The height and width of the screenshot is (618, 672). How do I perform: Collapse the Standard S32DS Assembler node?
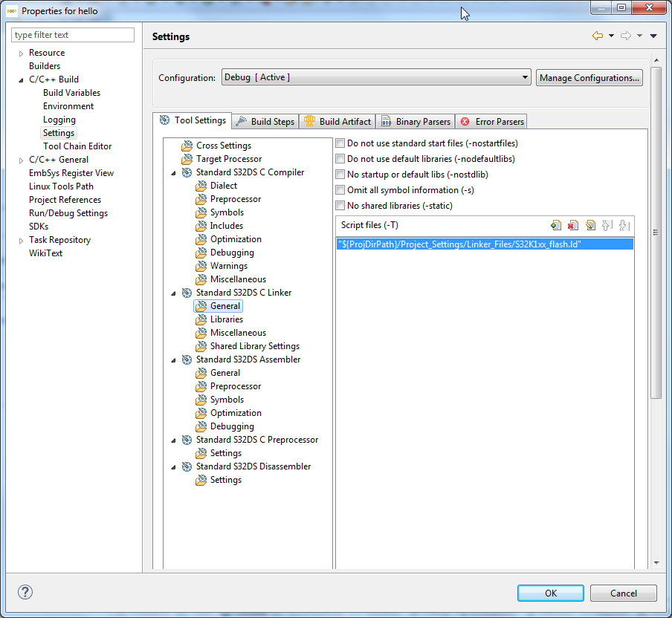[173, 360]
